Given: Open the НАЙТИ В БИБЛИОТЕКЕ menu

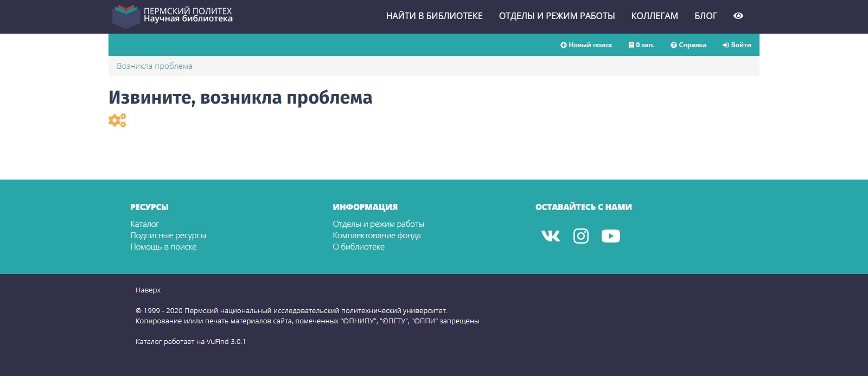Looking at the screenshot, I should (x=434, y=16).
